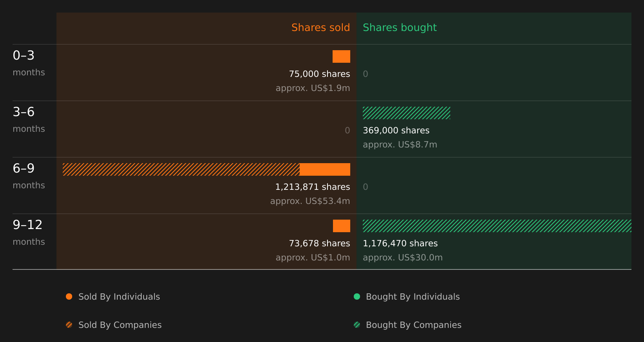Click the Shares sold column header
The width and height of the screenshot is (644, 342).
(320, 27)
